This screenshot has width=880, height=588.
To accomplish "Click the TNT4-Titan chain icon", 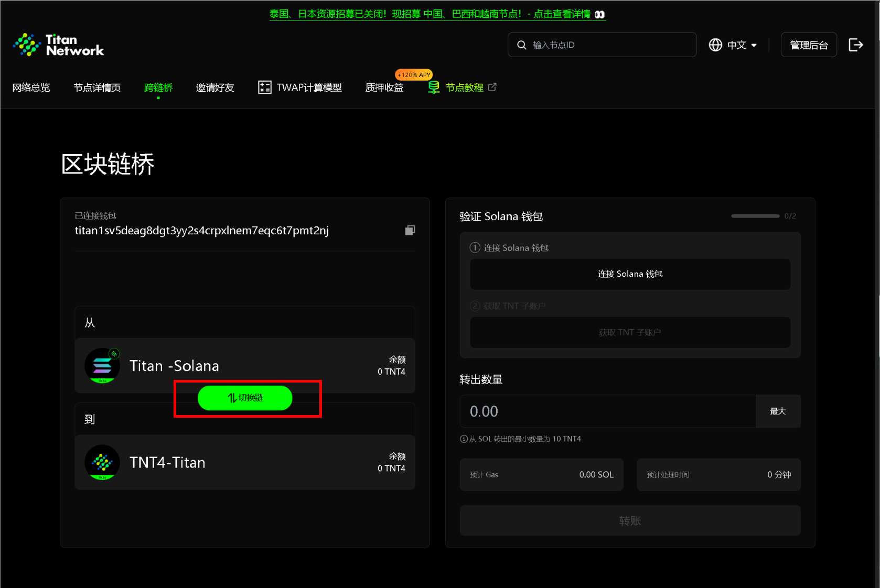I will (102, 462).
